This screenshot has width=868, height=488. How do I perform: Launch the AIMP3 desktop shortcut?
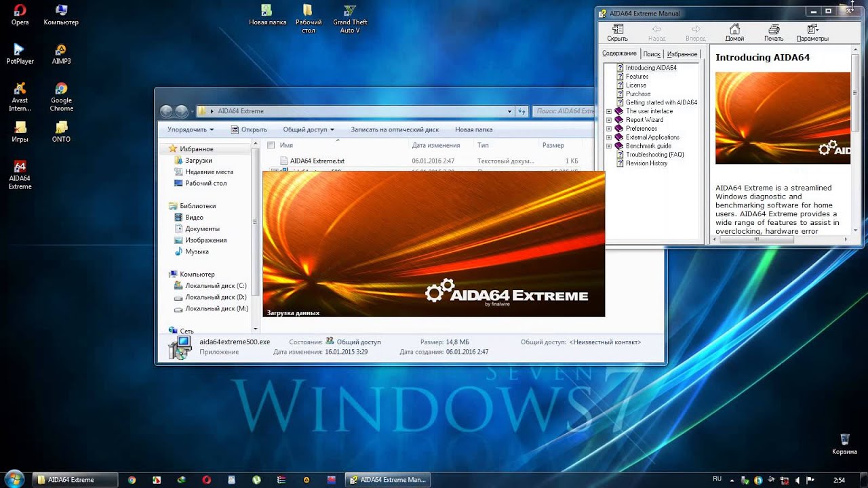coord(61,54)
